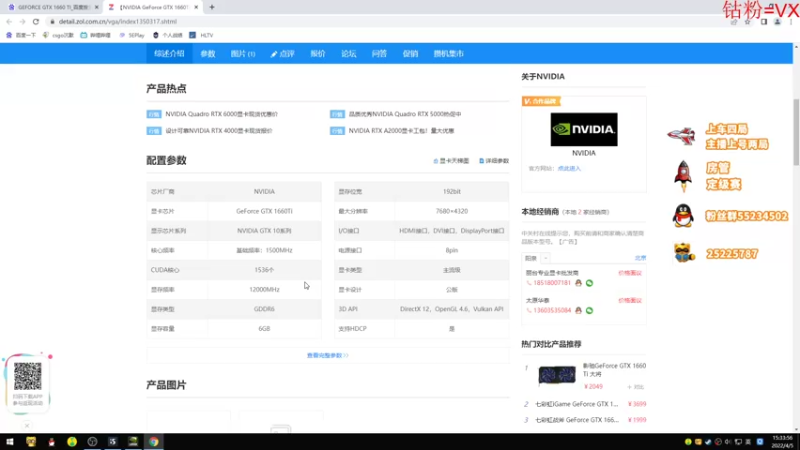Open NVIDIA RTX 4000 news link
This screenshot has width=800, height=450.
pos(219,131)
